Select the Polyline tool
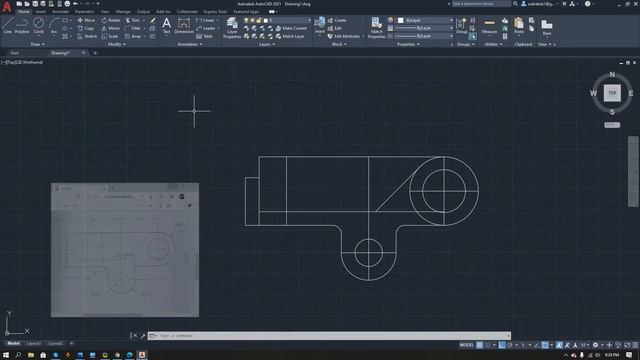This screenshot has height=360, width=640. point(22,25)
